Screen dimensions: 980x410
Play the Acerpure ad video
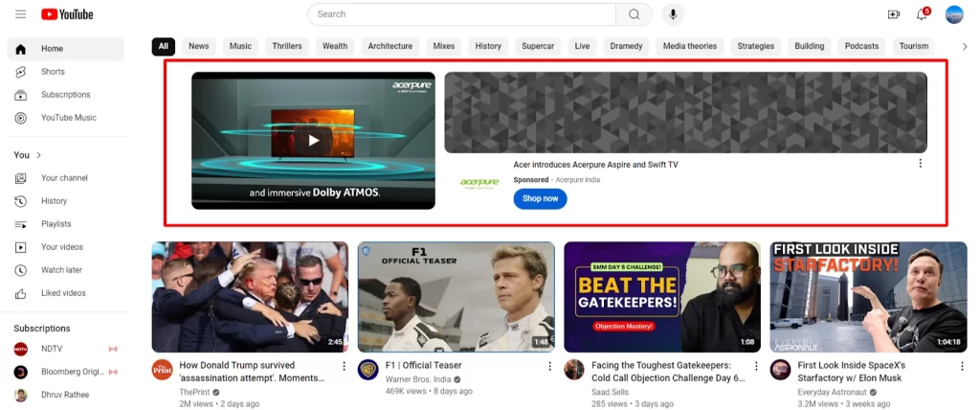pyautogui.click(x=313, y=140)
